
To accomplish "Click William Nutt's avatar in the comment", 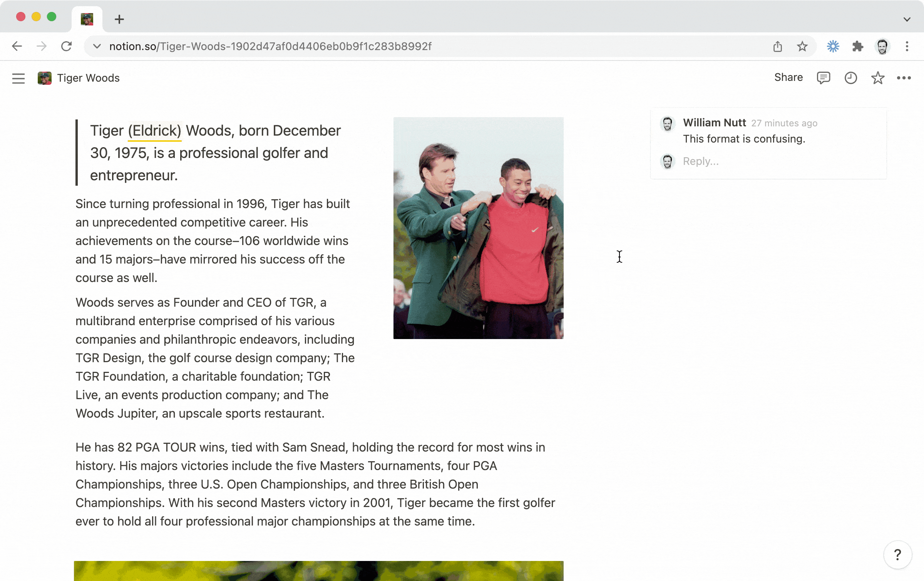I will click(667, 124).
